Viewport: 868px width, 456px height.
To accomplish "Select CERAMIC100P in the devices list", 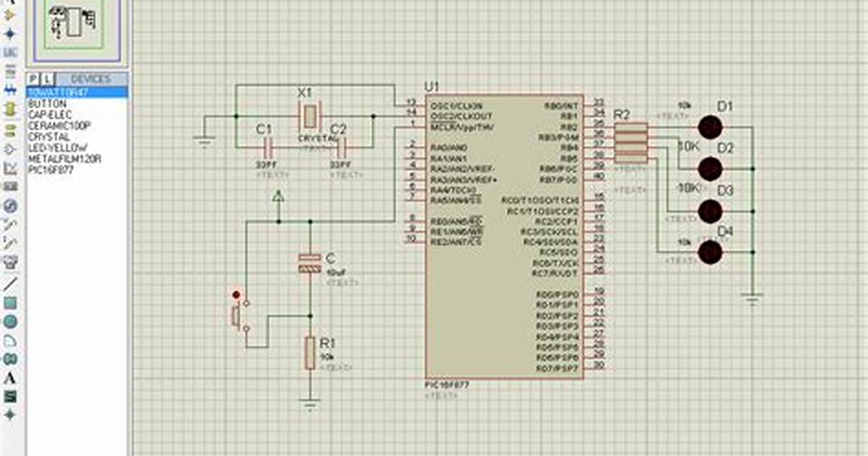I will pos(60,126).
